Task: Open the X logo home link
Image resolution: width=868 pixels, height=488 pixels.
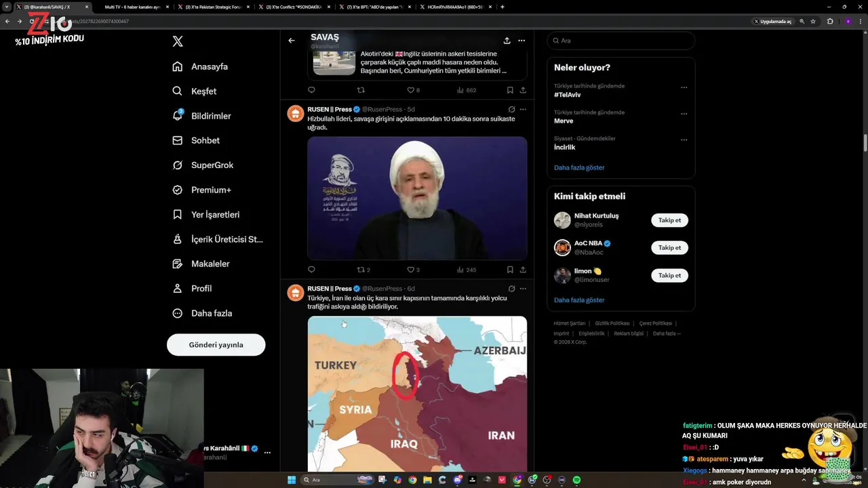Action: click(x=178, y=41)
